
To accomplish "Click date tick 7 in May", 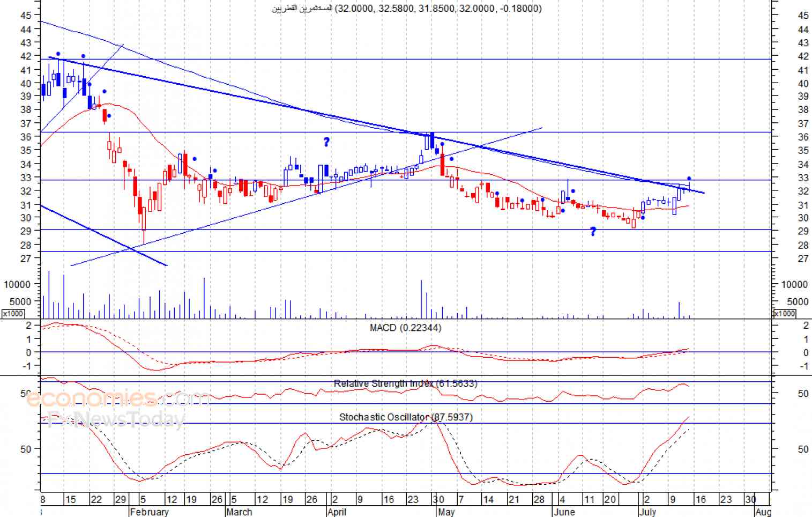I will (x=460, y=499).
